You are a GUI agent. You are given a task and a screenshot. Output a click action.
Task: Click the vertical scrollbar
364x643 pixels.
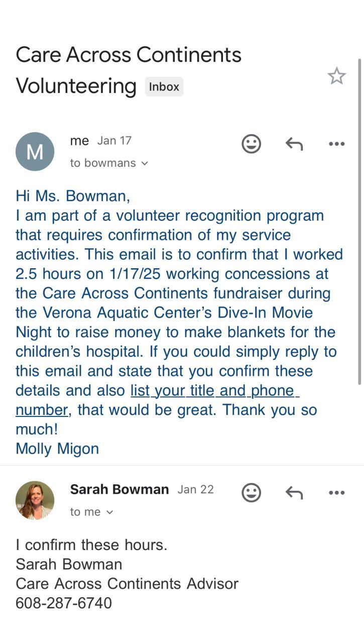359,221
